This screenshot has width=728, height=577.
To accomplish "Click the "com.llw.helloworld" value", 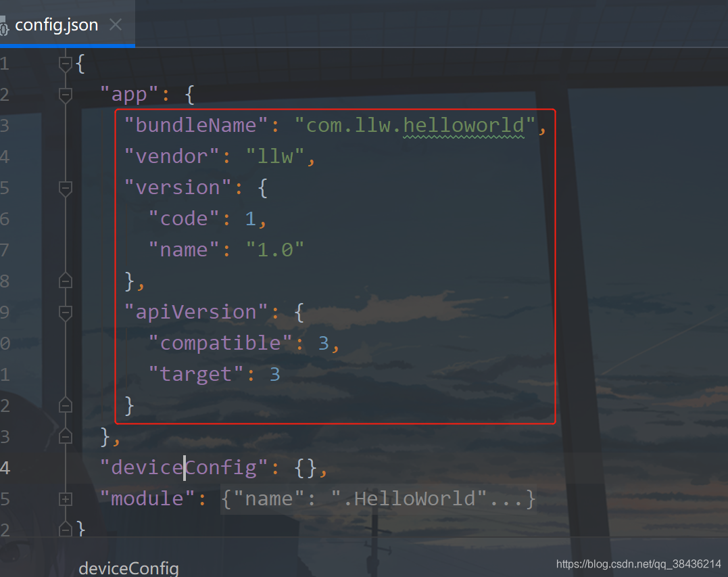I will (415, 125).
